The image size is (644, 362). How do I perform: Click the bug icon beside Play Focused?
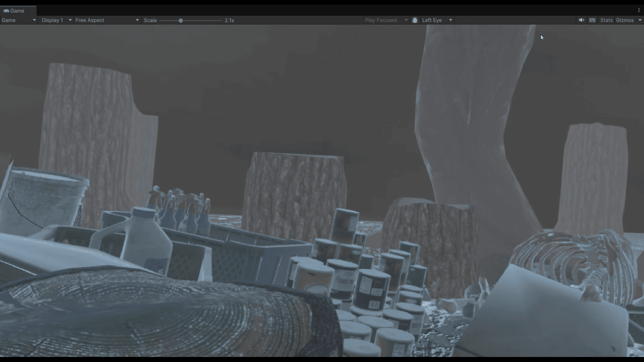(x=415, y=20)
